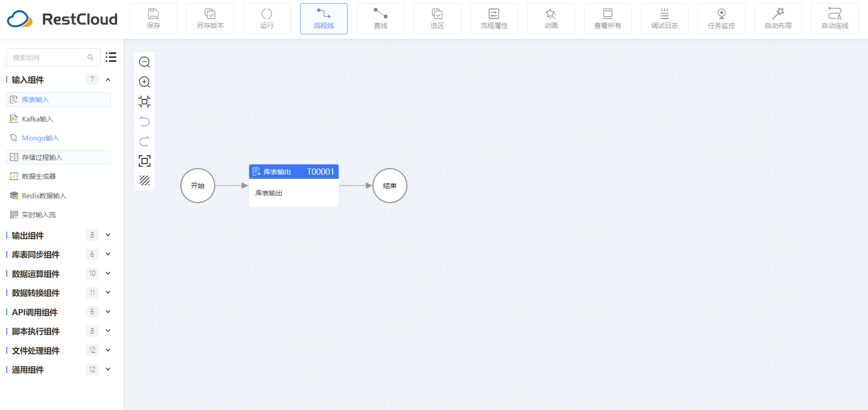Expand the 通用组件 category
The height and width of the screenshot is (410, 868).
(x=108, y=369)
